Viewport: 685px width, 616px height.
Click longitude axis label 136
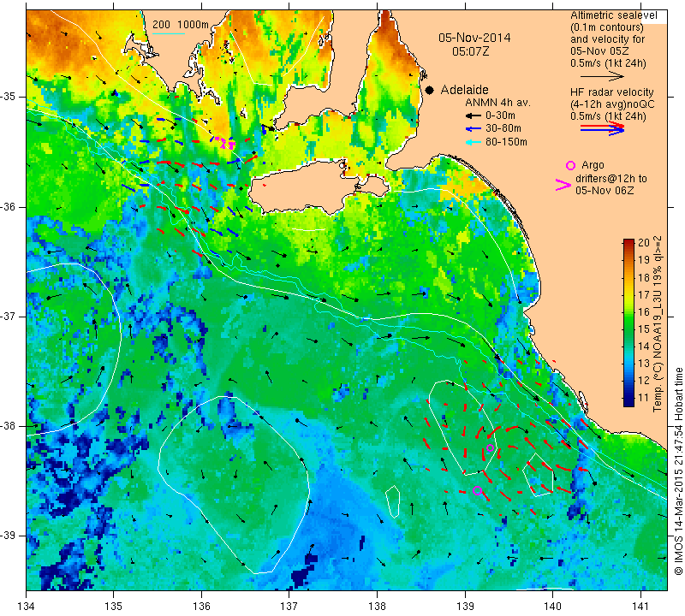[201, 606]
